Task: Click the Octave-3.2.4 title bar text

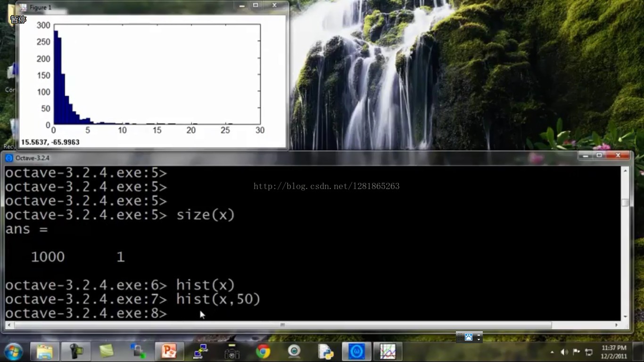Action: click(x=33, y=158)
